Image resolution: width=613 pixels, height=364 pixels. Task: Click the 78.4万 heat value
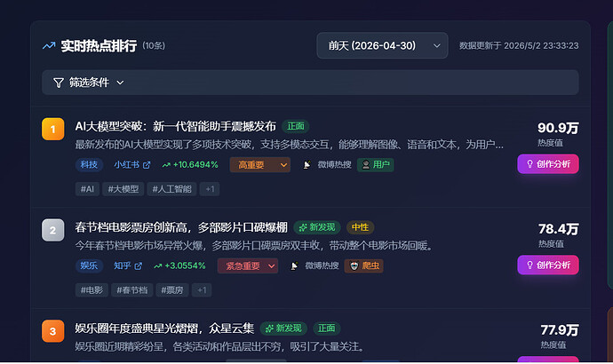click(x=558, y=229)
